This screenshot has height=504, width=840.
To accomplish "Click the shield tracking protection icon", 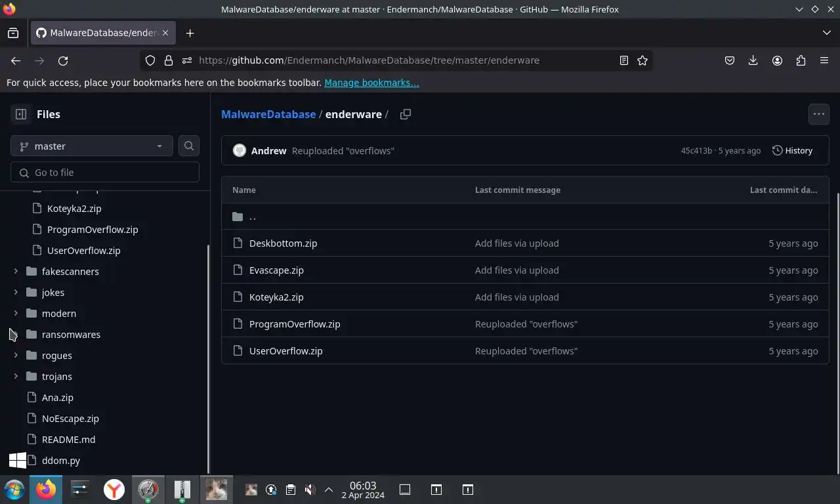I will click(150, 60).
